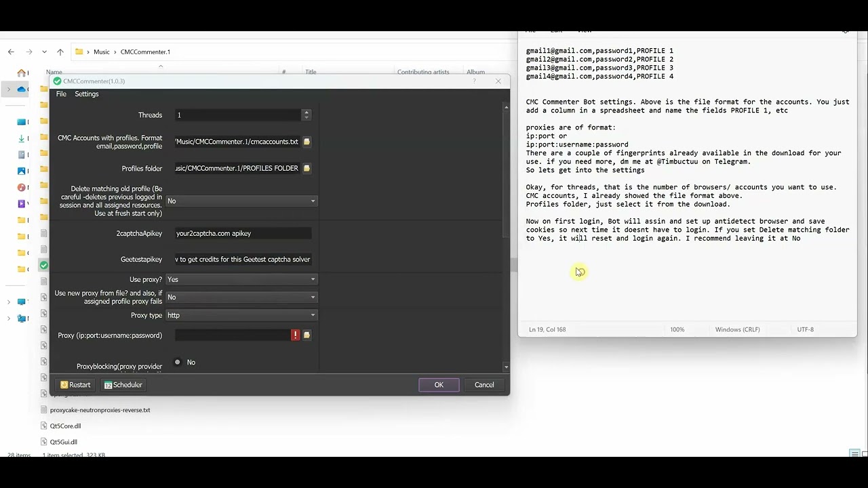Click the 2captchaApikey input field
The width and height of the screenshot is (868, 488).
pyautogui.click(x=243, y=233)
